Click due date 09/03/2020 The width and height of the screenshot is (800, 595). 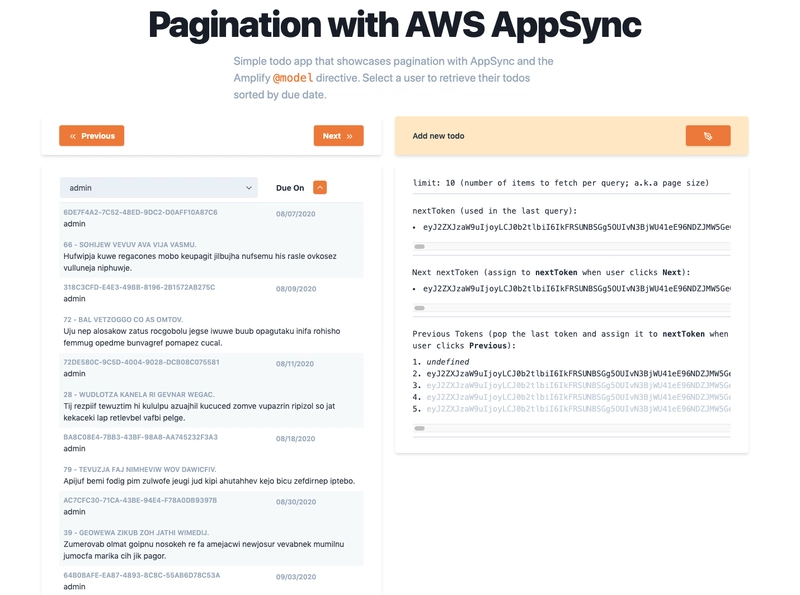pos(296,577)
